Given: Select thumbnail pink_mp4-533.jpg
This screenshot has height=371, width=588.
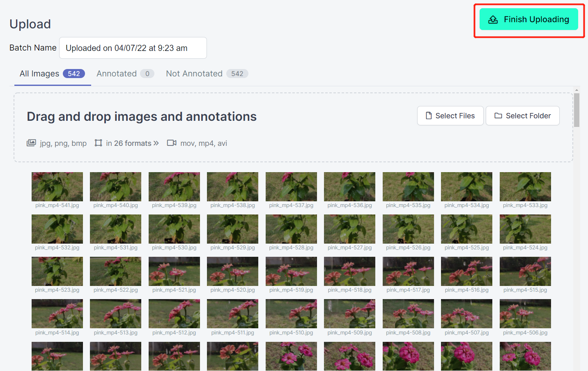Looking at the screenshot, I should [x=525, y=187].
